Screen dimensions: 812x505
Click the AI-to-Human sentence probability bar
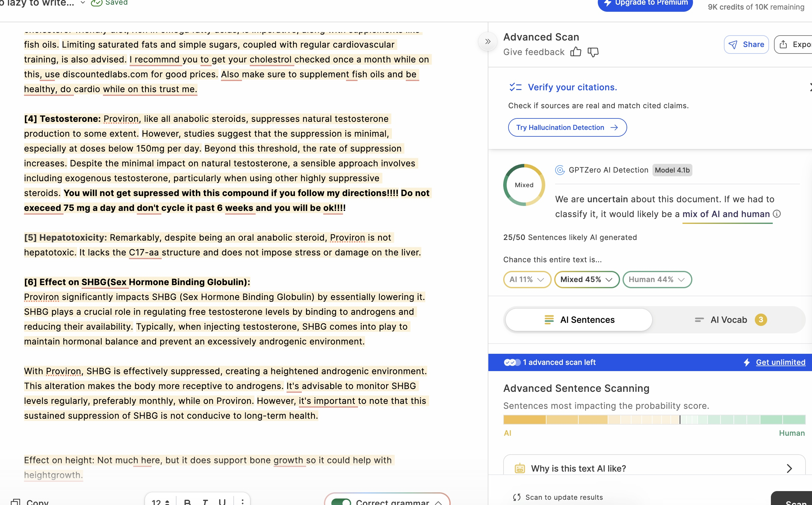pos(654,419)
